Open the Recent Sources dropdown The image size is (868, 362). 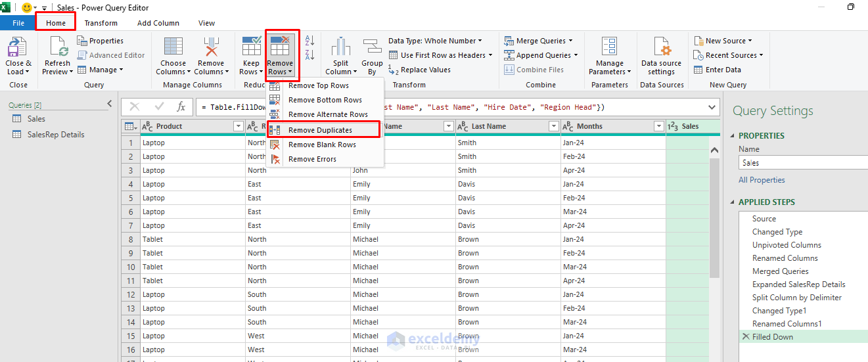point(728,55)
